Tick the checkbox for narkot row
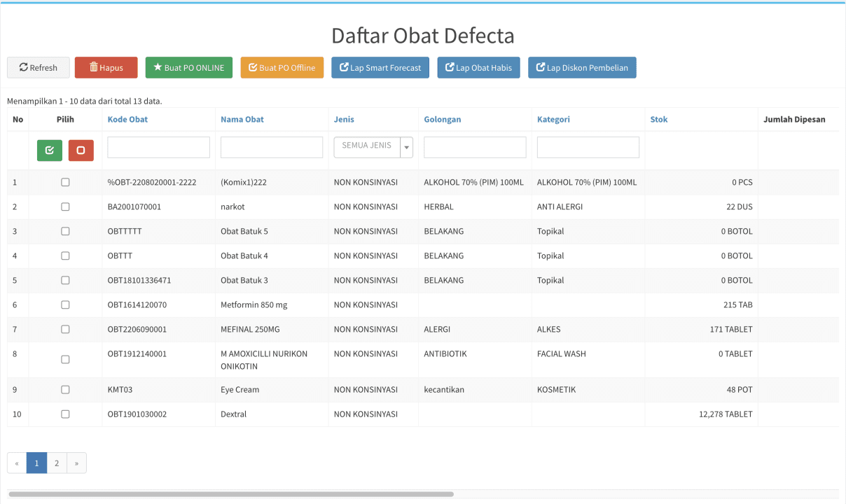846x504 pixels. pos(65,206)
